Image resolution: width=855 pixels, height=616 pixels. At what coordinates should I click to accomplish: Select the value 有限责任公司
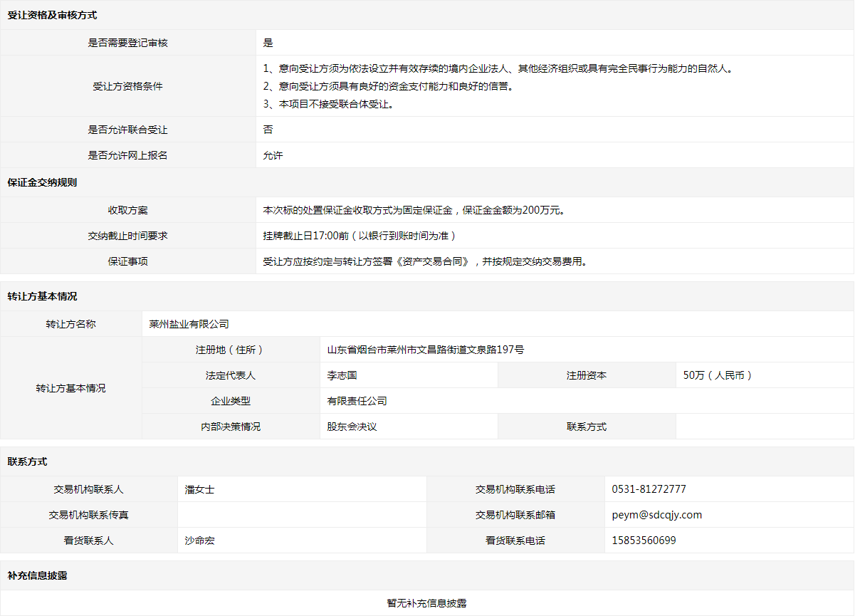click(357, 401)
